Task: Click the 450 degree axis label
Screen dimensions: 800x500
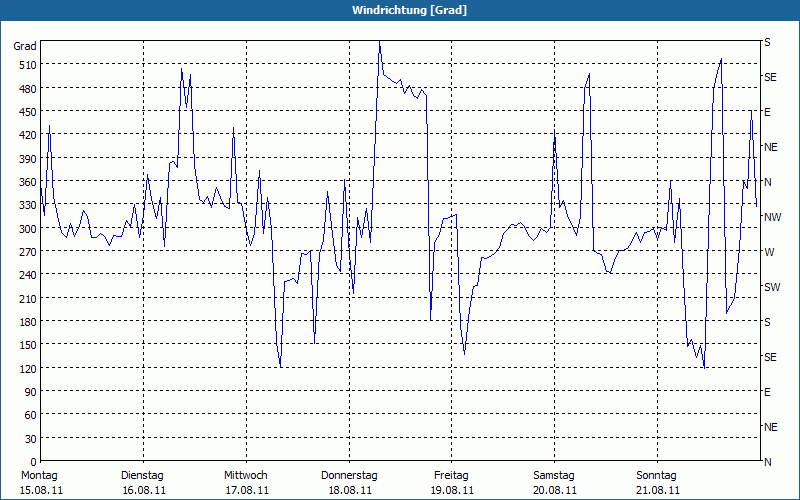Action: point(28,112)
